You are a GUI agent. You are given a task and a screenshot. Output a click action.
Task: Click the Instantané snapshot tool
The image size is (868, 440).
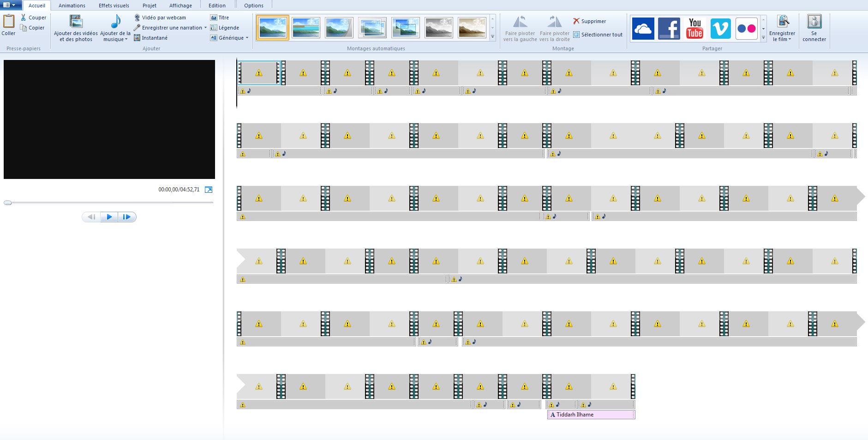point(150,38)
